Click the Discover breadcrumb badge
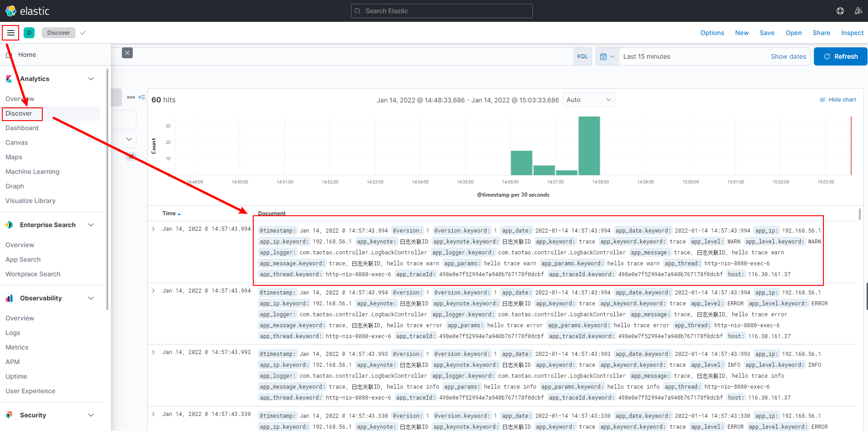This screenshot has width=868, height=431. (59, 33)
